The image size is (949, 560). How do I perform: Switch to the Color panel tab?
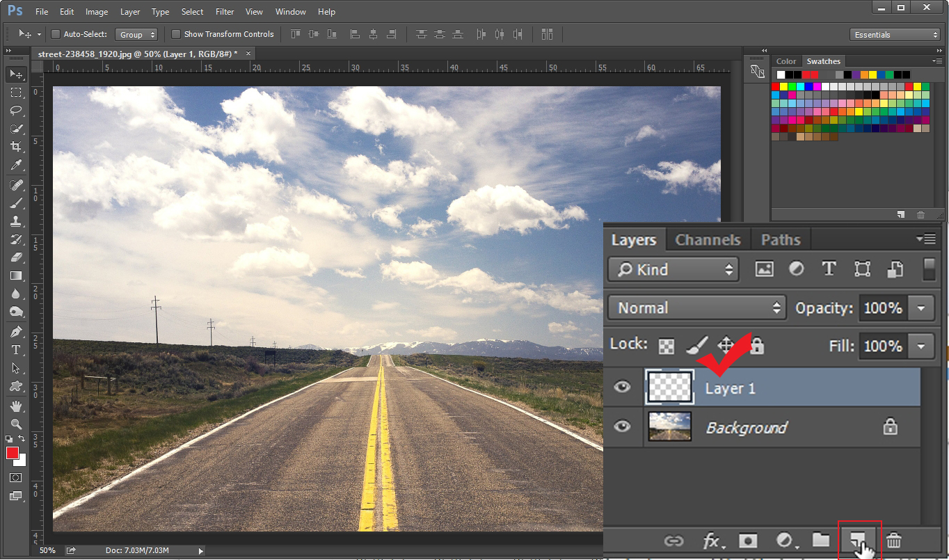786,61
